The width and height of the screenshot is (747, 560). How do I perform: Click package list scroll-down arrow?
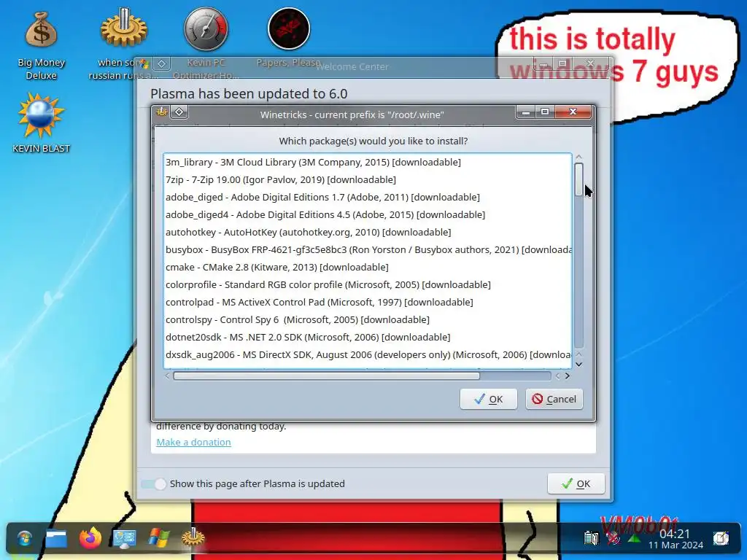click(x=578, y=365)
